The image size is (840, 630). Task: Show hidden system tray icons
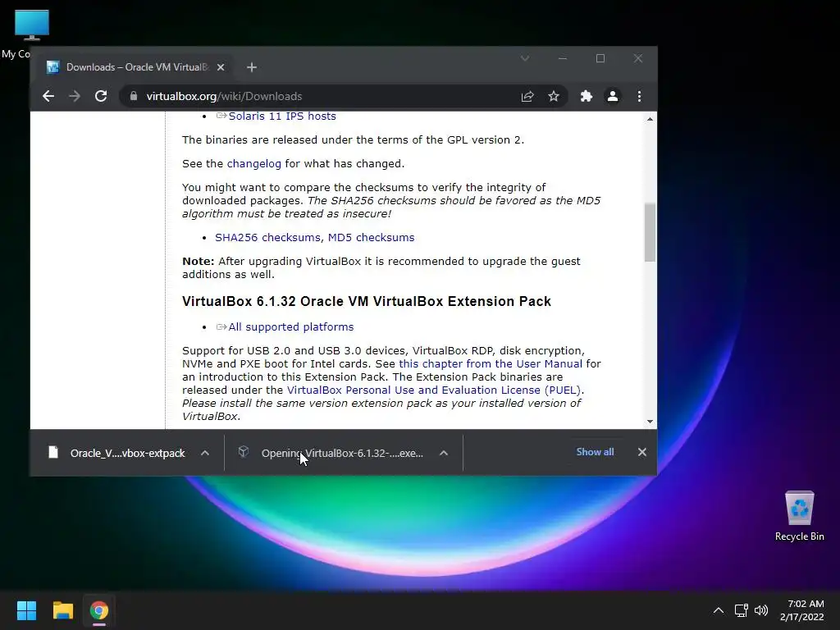[x=719, y=610]
